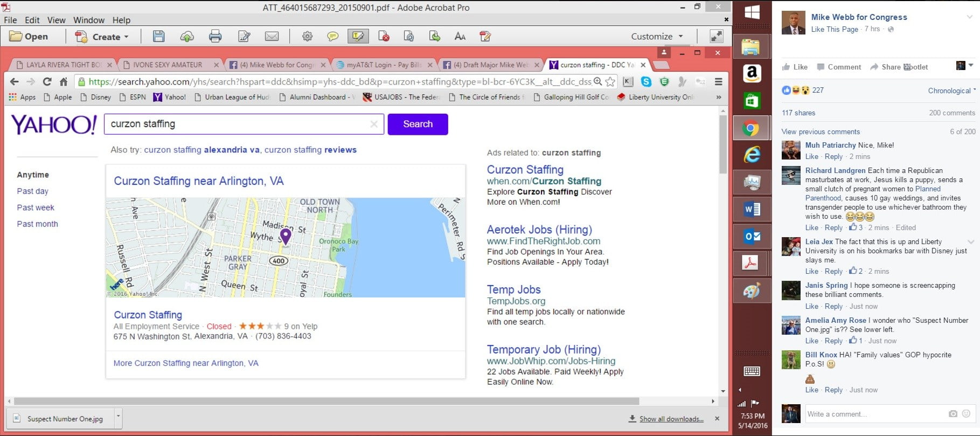The height and width of the screenshot is (436, 980).
Task: Open the View menu
Action: click(56, 20)
